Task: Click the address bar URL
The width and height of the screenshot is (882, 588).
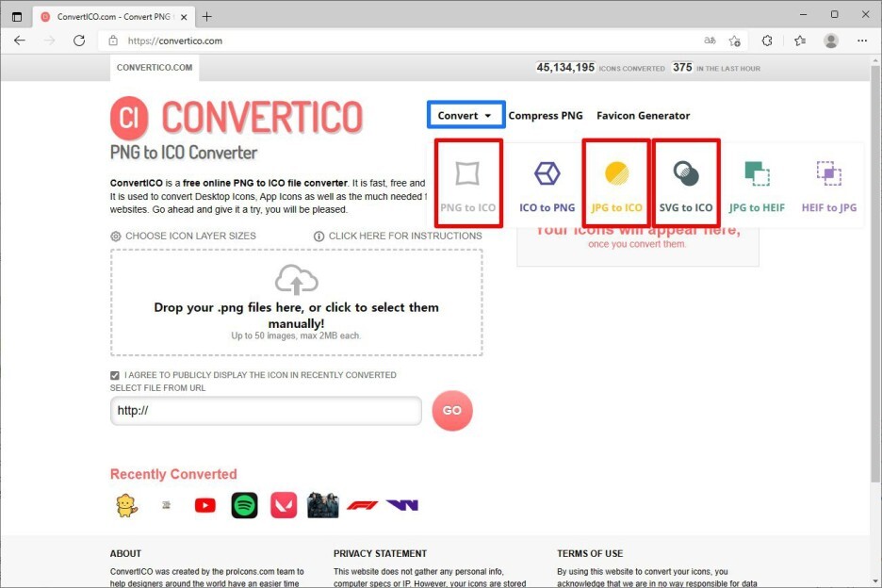Action: click(x=175, y=41)
